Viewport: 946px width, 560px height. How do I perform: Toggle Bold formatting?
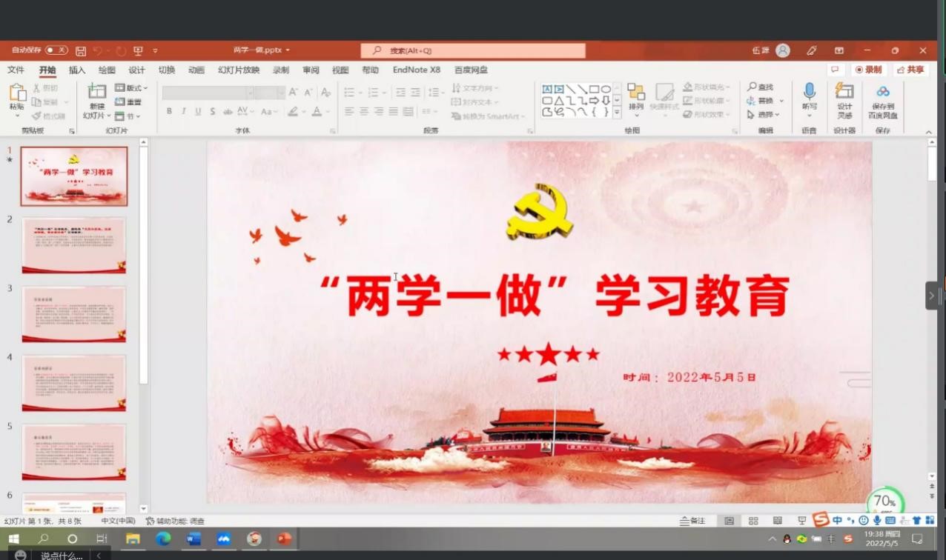click(169, 111)
